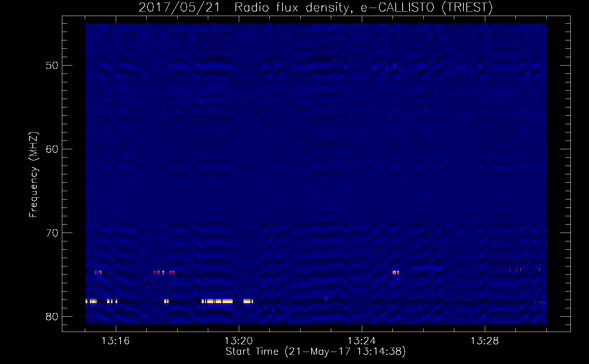The image size is (589, 364).
Task: Click the '13:28' time tick label
Action: click(x=485, y=341)
